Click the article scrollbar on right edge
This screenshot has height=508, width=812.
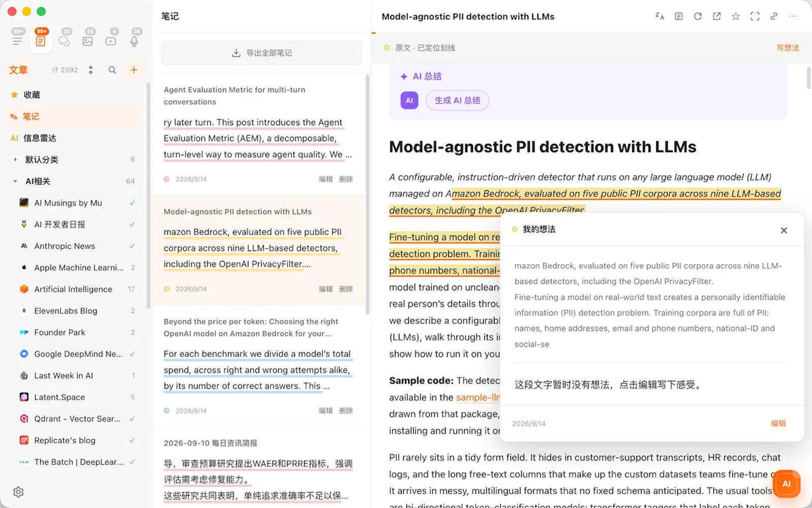pyautogui.click(x=808, y=78)
